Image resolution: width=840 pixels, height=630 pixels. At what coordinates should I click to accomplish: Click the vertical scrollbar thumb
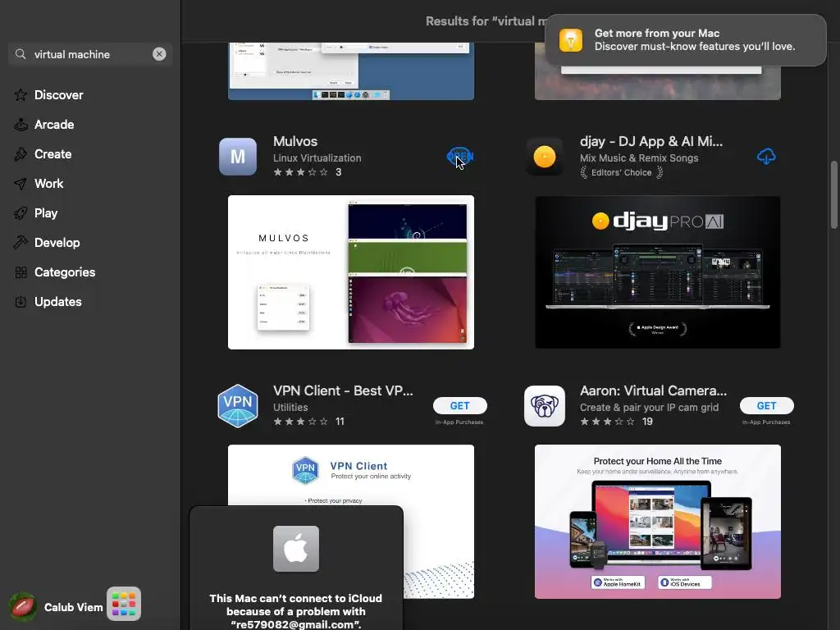(x=833, y=194)
